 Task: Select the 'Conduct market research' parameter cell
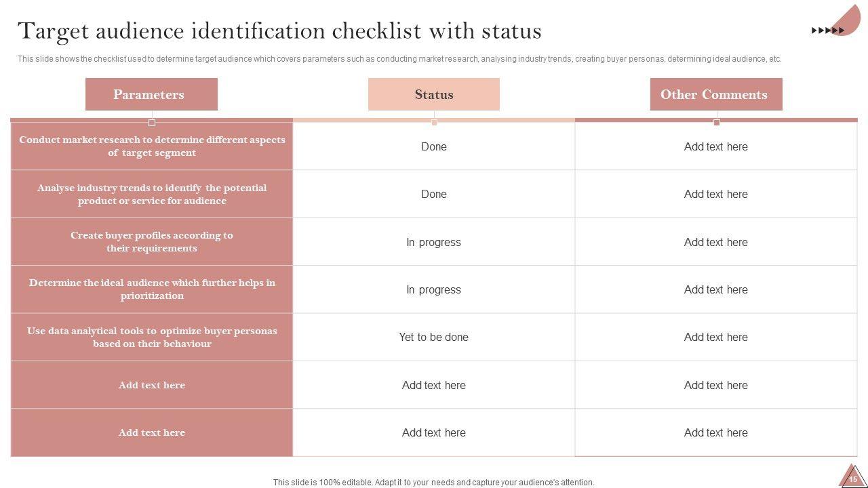point(152,146)
